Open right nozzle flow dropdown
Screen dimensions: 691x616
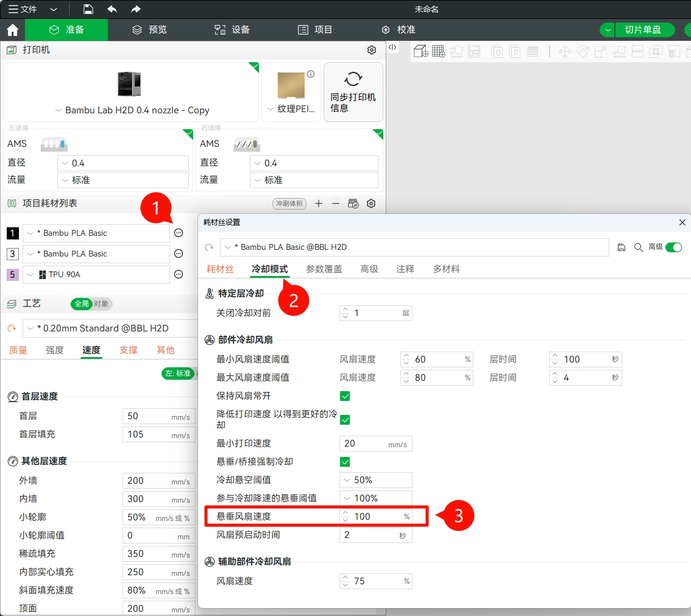(314, 180)
